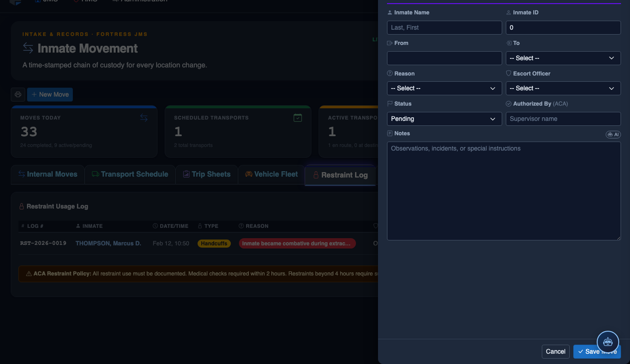Focus the Authorized By supervisor name field

point(563,119)
